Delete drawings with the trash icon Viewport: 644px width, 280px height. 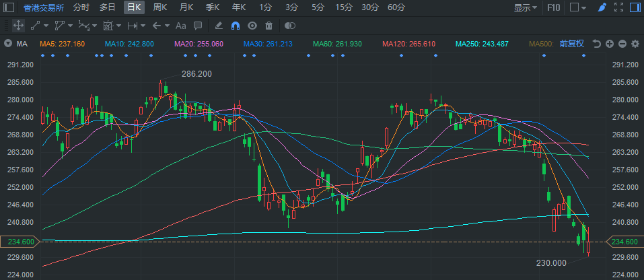tap(269, 26)
